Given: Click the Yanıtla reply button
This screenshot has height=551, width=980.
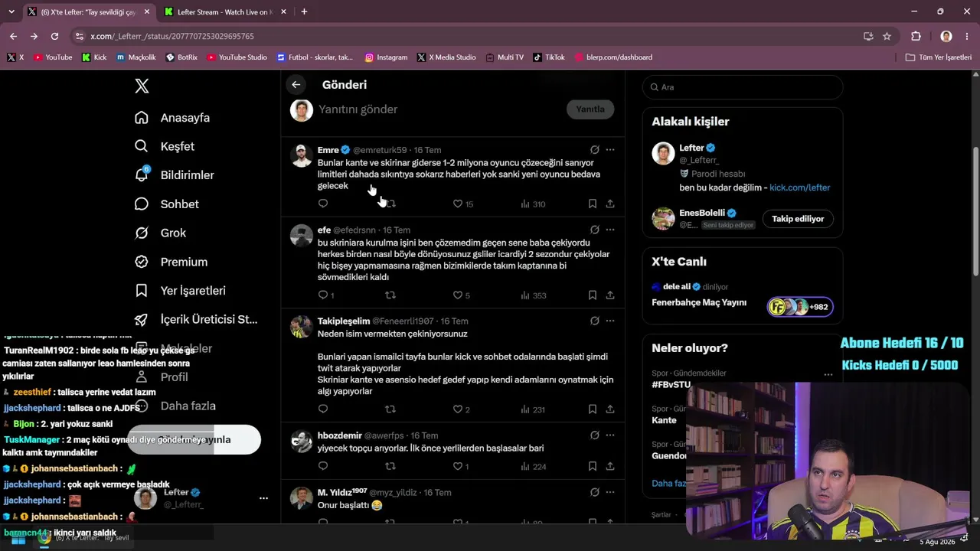Looking at the screenshot, I should tap(590, 109).
